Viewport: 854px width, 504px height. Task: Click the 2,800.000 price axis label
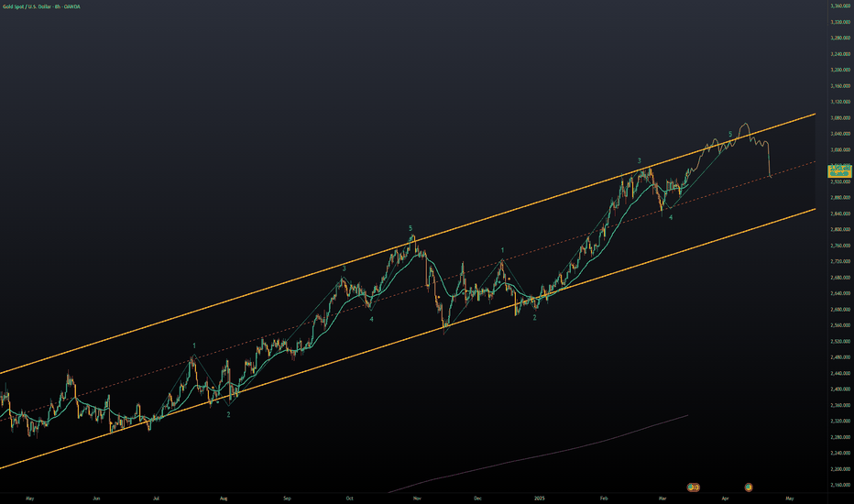pos(840,229)
